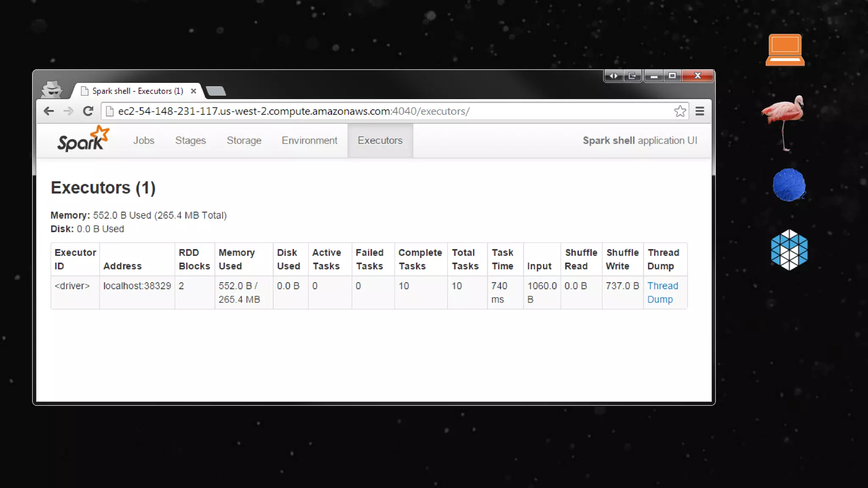
Task: Select the Environment tab
Action: 309,141
